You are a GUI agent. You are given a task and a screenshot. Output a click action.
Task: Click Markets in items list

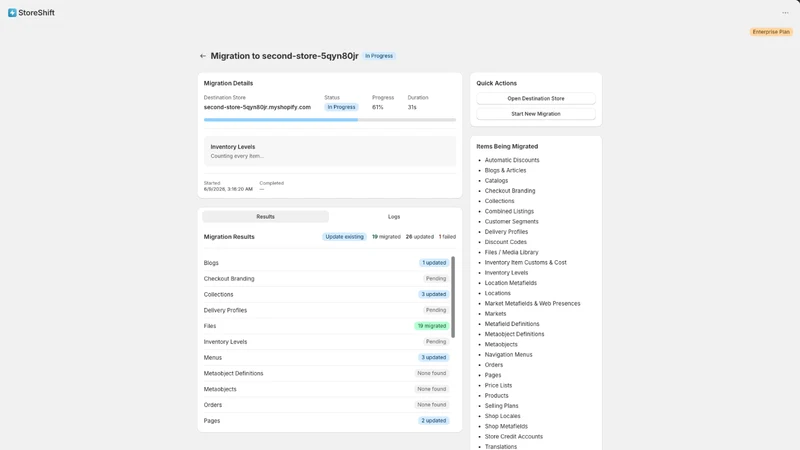(x=495, y=314)
